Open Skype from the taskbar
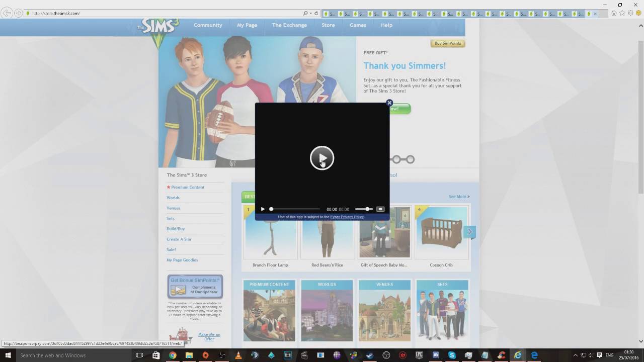 452,355
